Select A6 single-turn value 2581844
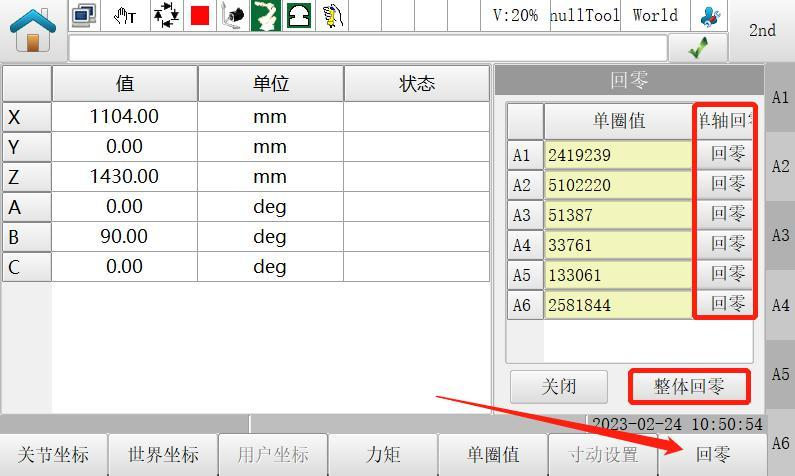The image size is (795, 476). [x=619, y=305]
